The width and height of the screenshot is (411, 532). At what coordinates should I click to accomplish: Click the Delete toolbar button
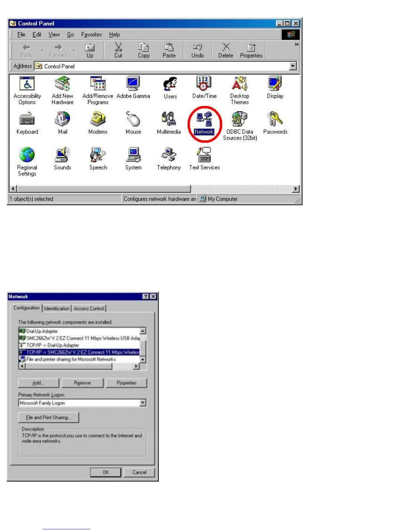point(226,50)
